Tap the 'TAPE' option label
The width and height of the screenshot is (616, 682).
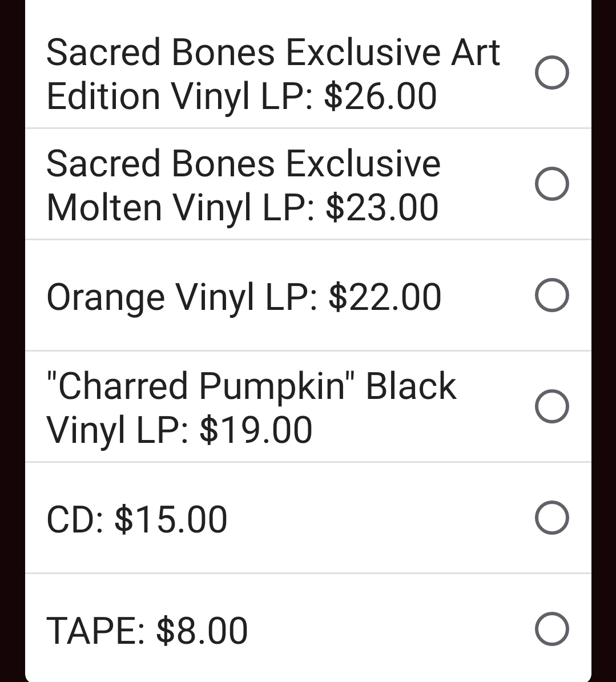pos(95,631)
